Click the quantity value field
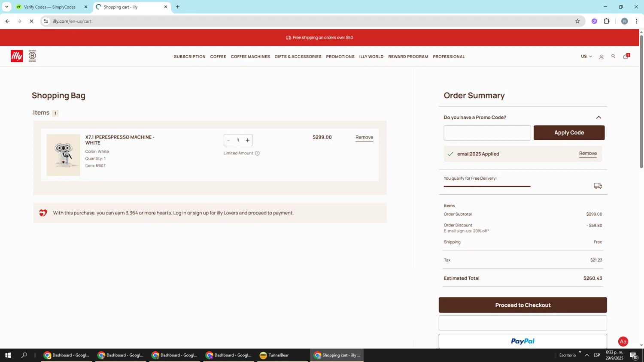The height and width of the screenshot is (362, 644). click(238, 140)
